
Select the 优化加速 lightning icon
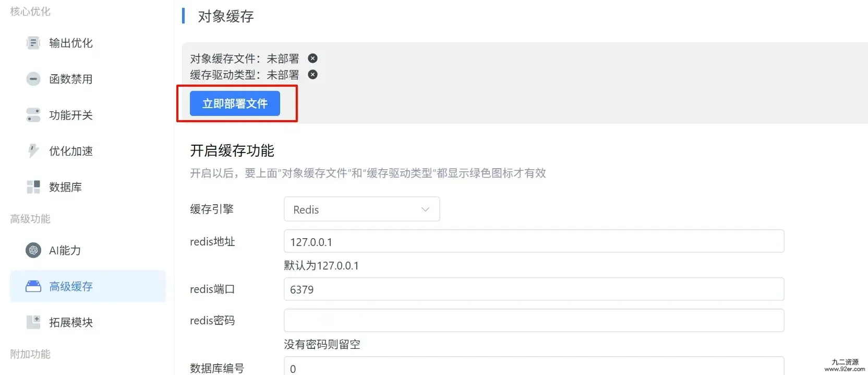33,151
